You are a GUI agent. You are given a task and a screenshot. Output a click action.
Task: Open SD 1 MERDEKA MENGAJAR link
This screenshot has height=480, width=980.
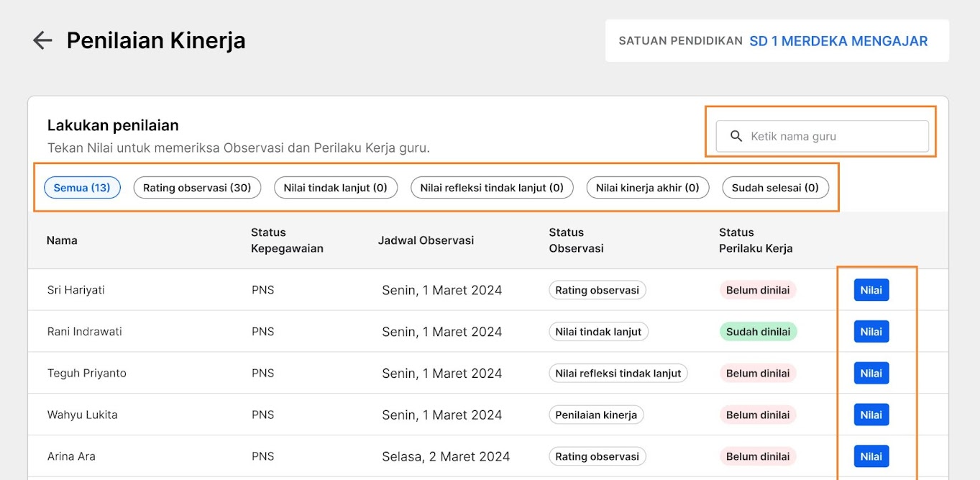point(838,41)
